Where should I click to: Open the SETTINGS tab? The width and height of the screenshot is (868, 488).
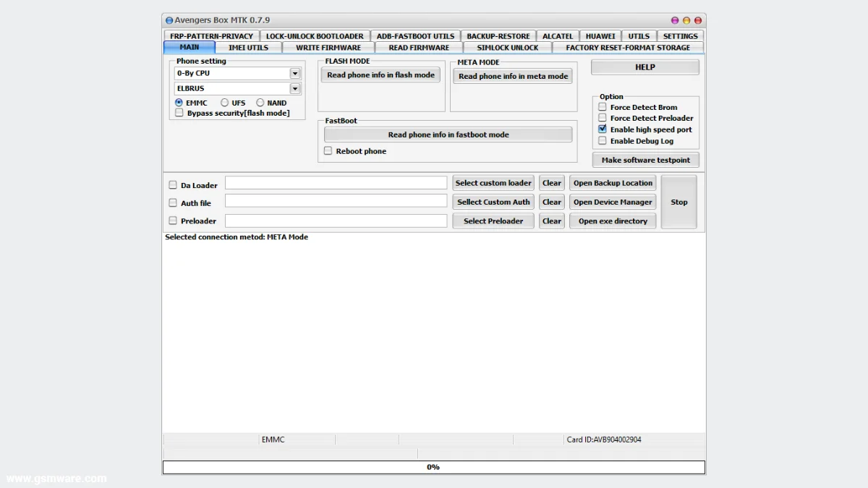click(x=681, y=36)
